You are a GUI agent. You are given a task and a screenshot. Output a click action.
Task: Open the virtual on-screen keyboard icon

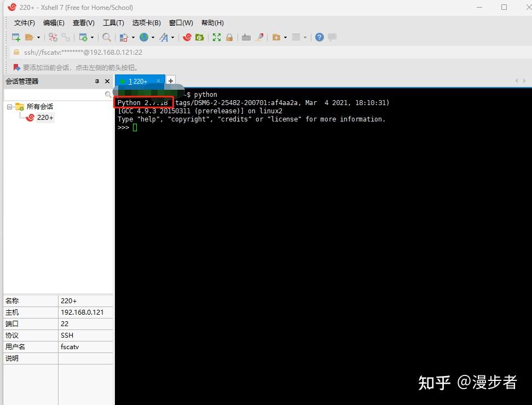click(246, 37)
